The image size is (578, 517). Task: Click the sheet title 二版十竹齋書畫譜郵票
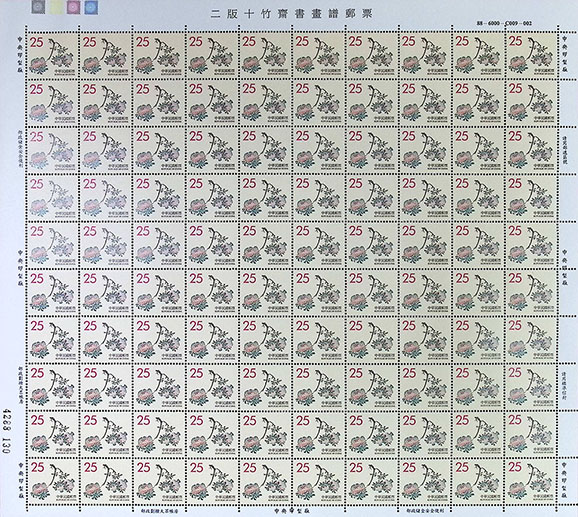(x=292, y=14)
